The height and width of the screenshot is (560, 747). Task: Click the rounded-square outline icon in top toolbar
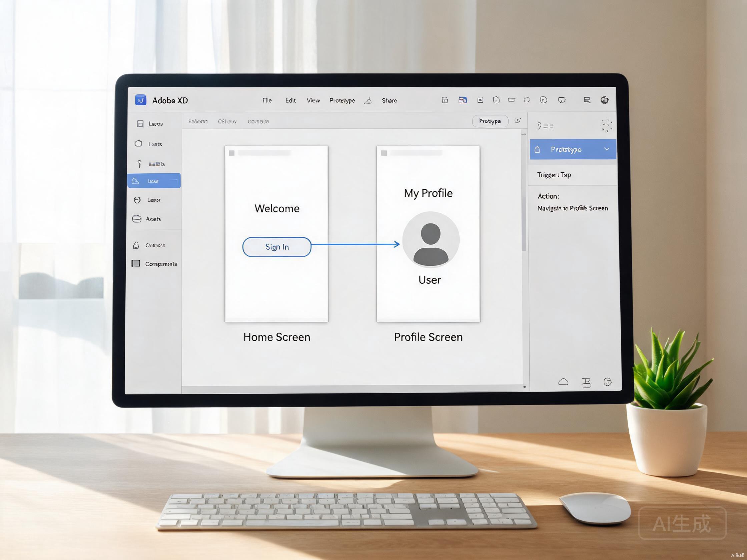527,100
